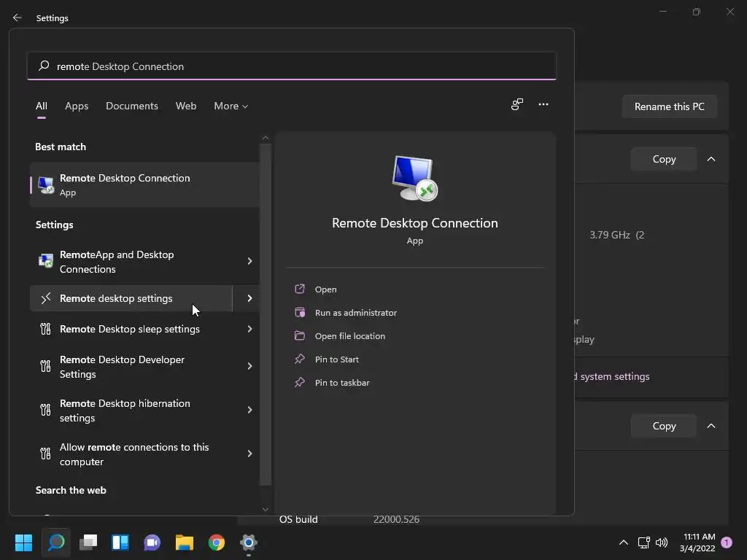Viewport: 747px width, 560px height.
Task: Switch to the All tab
Action: point(42,106)
